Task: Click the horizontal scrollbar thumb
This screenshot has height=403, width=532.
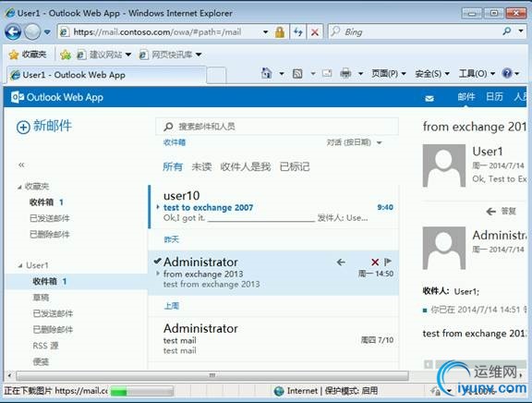Action: [212, 375]
